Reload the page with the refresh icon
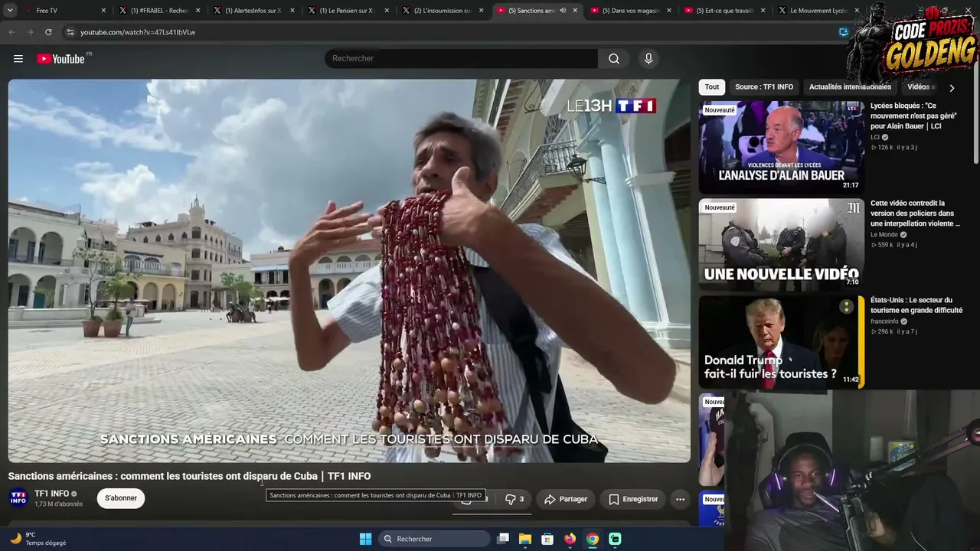The image size is (980, 551). pos(48,32)
